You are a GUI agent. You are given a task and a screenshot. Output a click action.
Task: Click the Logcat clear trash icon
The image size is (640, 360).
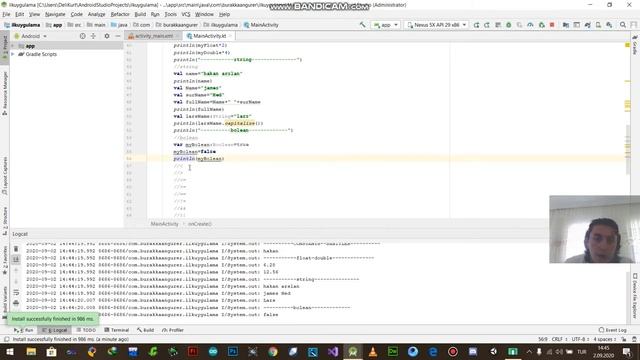click(x=16, y=249)
